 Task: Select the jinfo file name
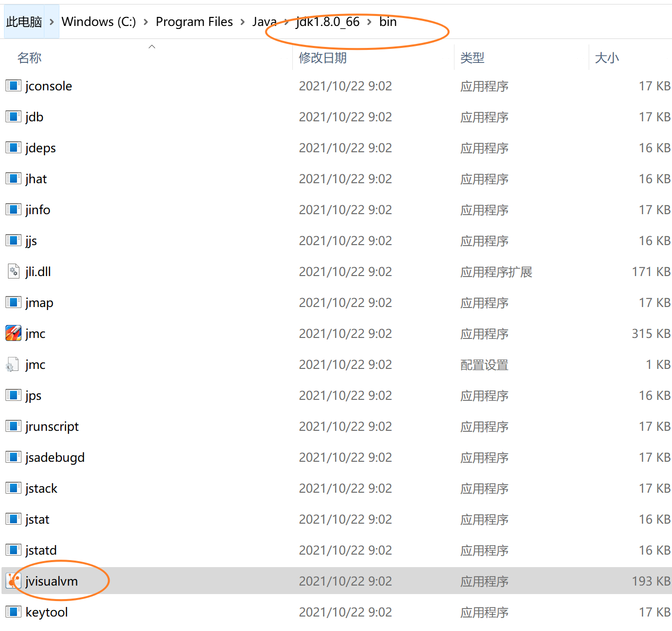coord(37,210)
